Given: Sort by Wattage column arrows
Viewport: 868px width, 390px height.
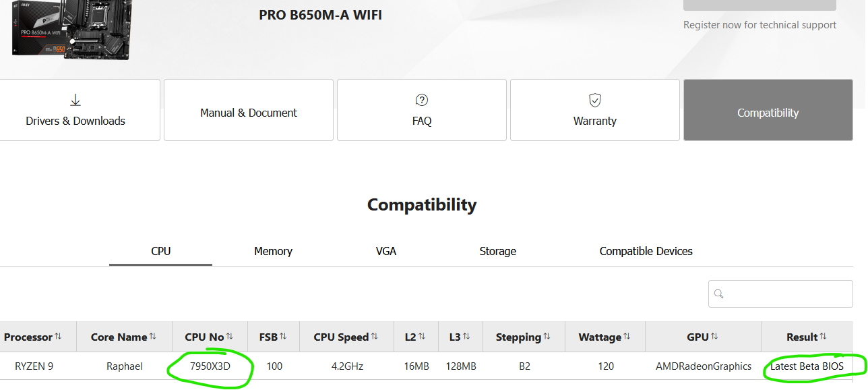Looking at the screenshot, I should click(627, 337).
